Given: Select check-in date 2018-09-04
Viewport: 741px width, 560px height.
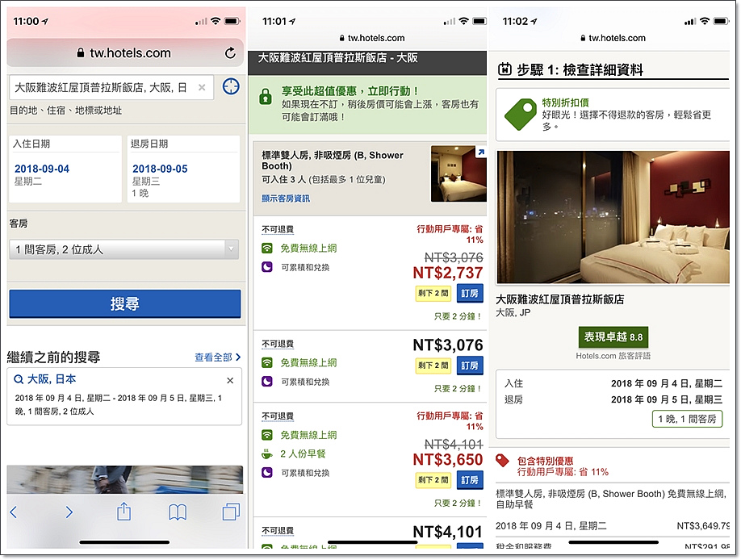Looking at the screenshot, I should click(x=65, y=169).
